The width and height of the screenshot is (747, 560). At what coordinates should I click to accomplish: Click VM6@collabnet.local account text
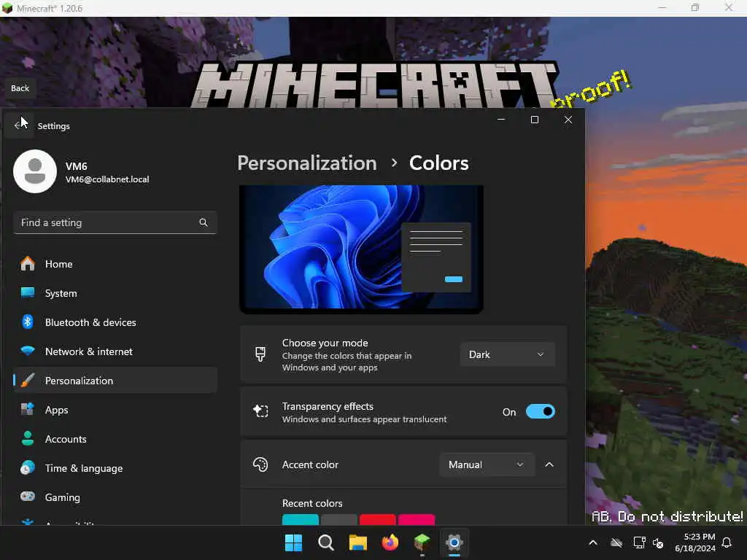pos(107,179)
